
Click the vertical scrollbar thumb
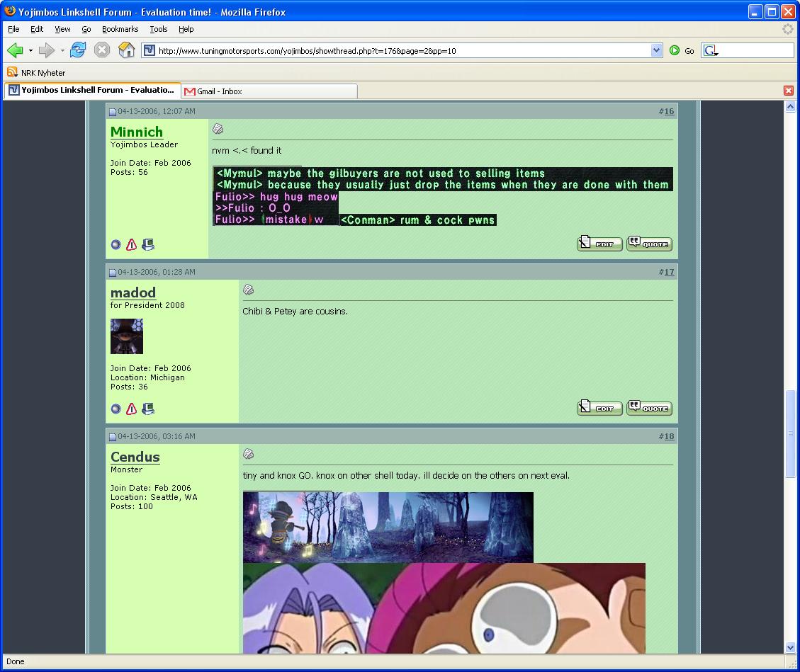pyautogui.click(x=791, y=433)
